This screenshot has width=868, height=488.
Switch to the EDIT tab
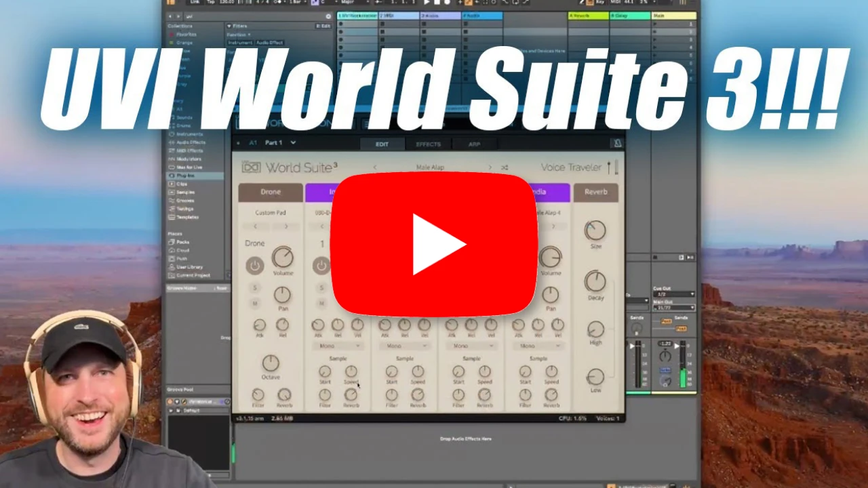(x=382, y=144)
